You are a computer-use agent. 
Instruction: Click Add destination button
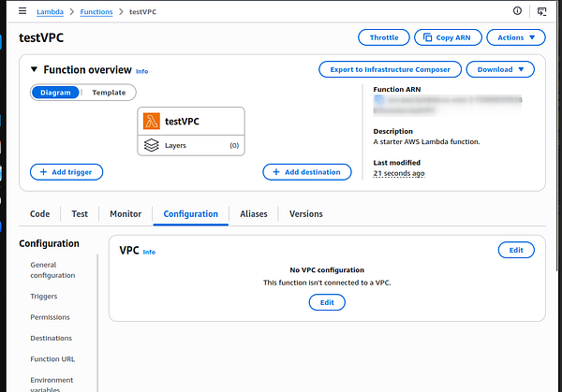[x=307, y=172]
